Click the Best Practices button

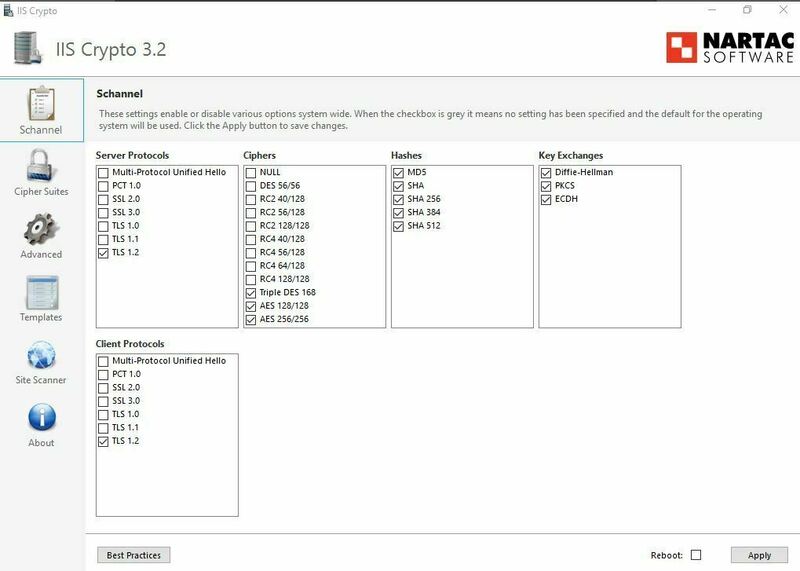pyautogui.click(x=134, y=555)
